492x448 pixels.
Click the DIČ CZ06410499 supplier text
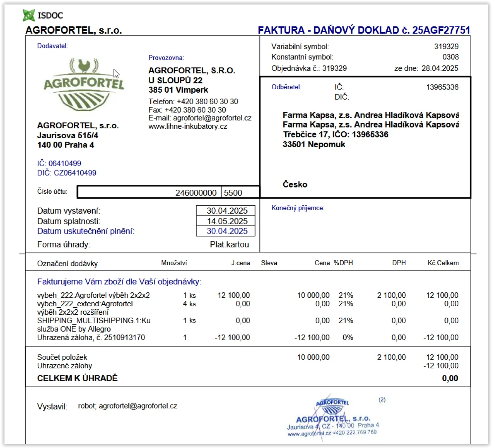66,173
